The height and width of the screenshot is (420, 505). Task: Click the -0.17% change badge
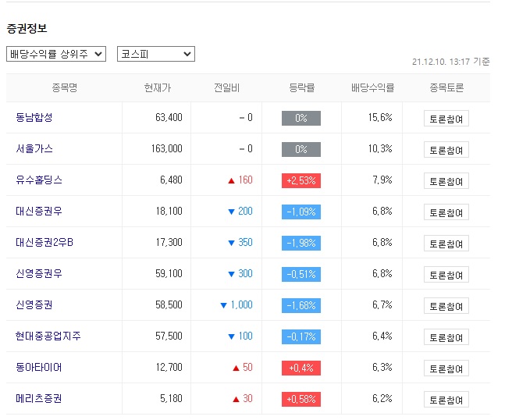(x=301, y=337)
